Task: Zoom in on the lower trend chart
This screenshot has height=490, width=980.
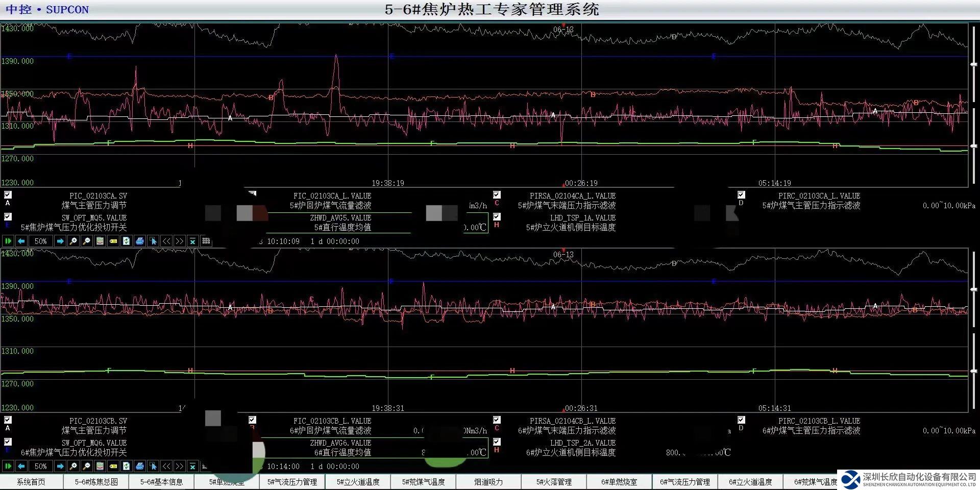Action: coord(73,466)
